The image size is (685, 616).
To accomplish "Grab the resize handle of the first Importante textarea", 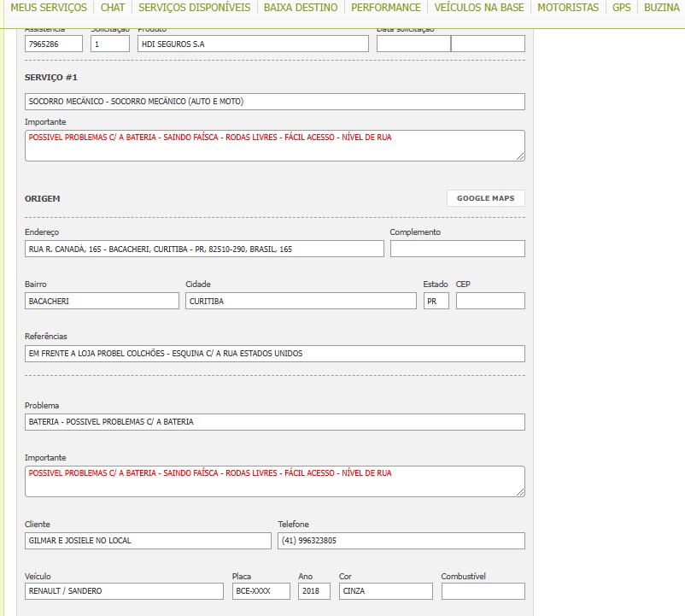I will (520, 156).
